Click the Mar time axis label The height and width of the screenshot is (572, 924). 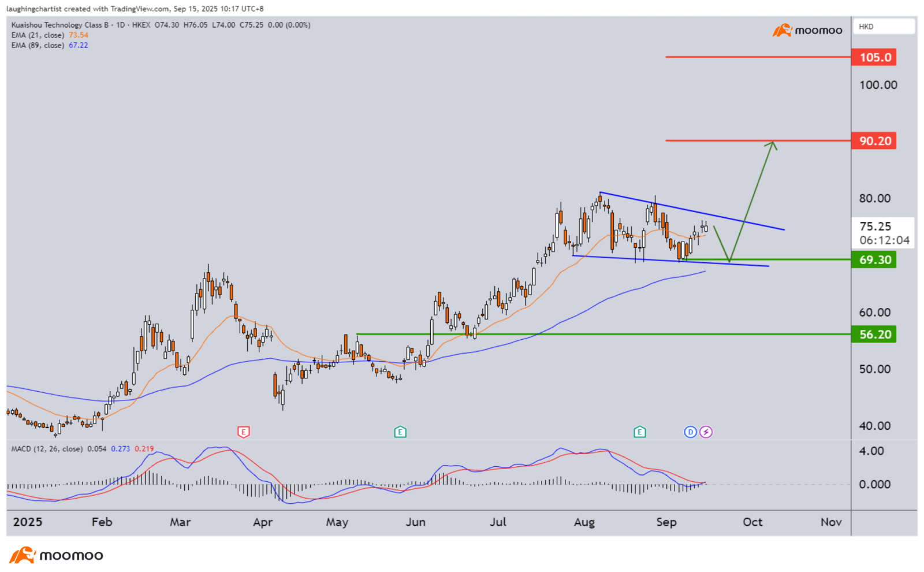pyautogui.click(x=180, y=522)
